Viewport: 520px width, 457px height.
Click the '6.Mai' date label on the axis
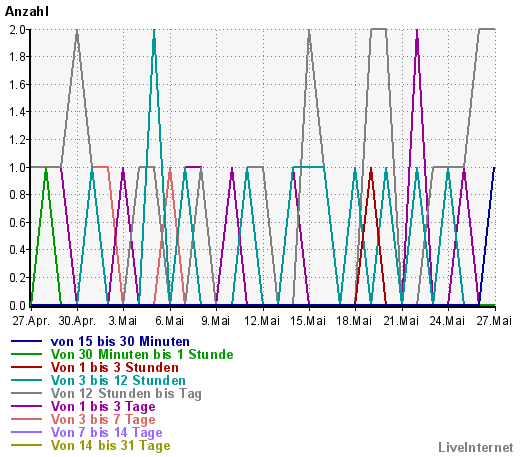170,321
